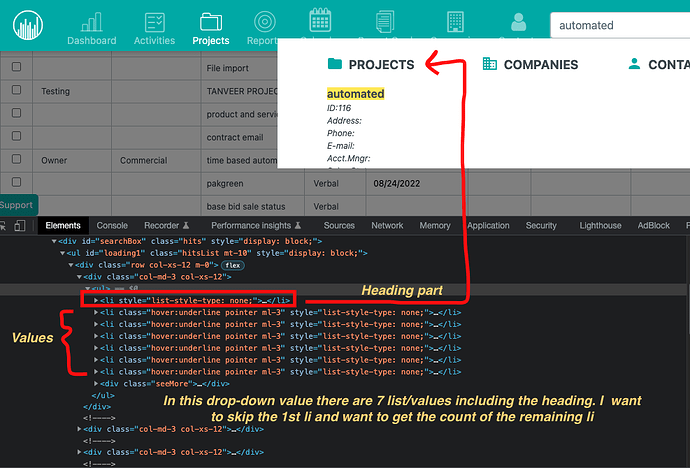Open the Memory tab
690x468 pixels.
(x=435, y=226)
